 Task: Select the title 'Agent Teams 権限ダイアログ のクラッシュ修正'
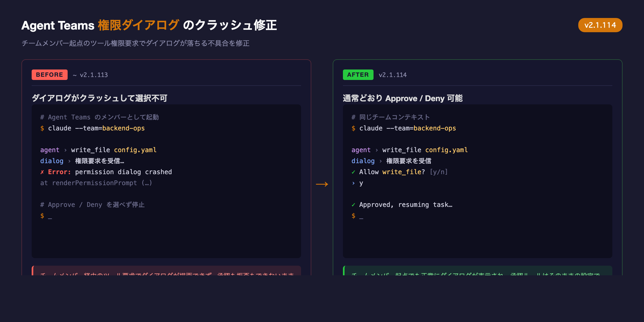coord(149,25)
